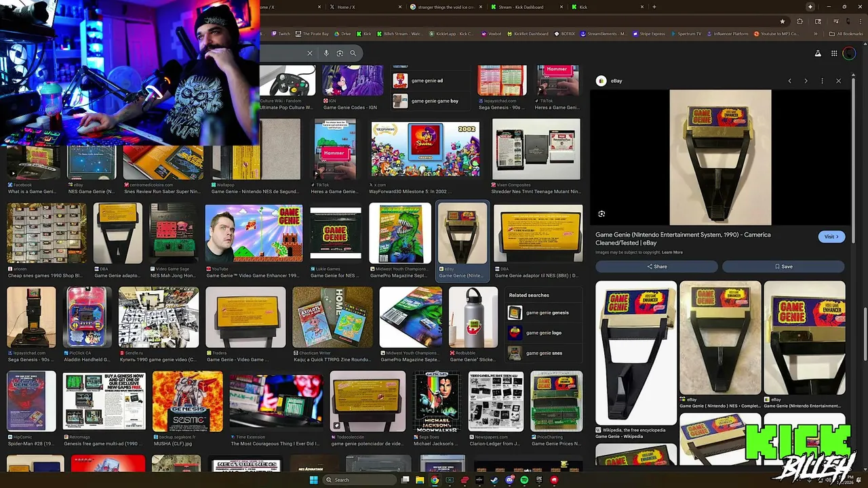Open File Explorer from the taskbar

coord(420,480)
